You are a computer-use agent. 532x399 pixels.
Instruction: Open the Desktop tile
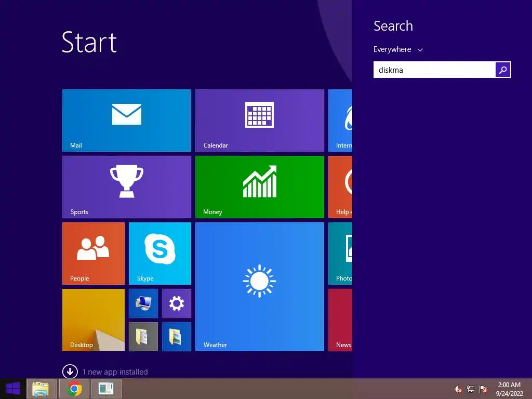[94, 320]
